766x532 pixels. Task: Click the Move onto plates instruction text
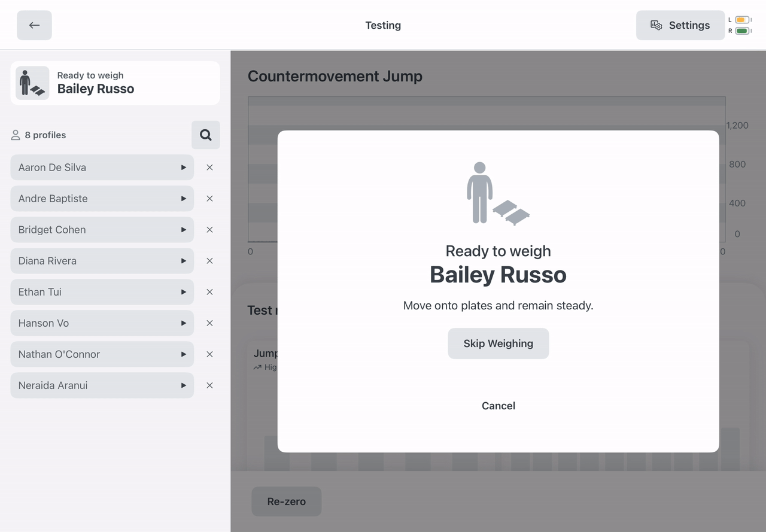498,306
